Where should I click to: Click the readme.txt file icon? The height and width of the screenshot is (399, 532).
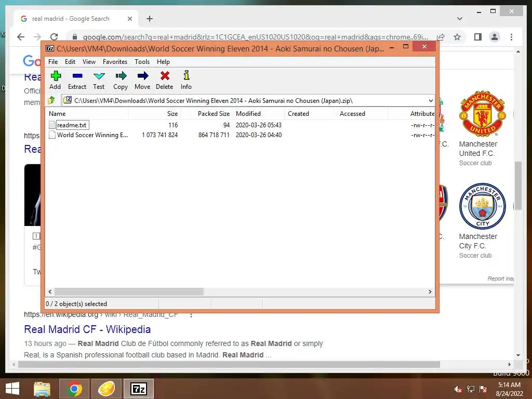52,125
